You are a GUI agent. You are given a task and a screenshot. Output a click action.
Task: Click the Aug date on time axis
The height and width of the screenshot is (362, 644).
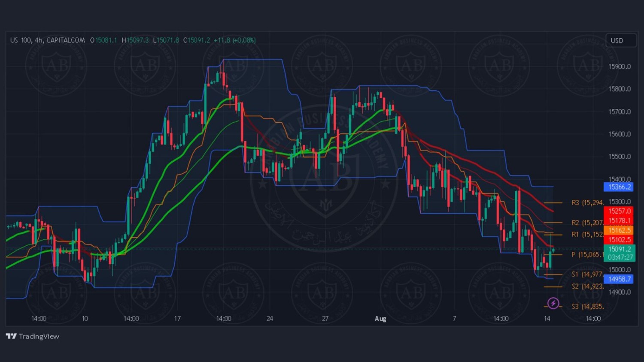(x=380, y=319)
